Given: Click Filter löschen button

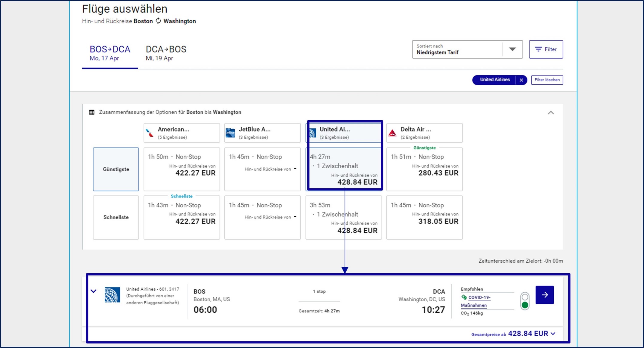Looking at the screenshot, I should pos(547,80).
